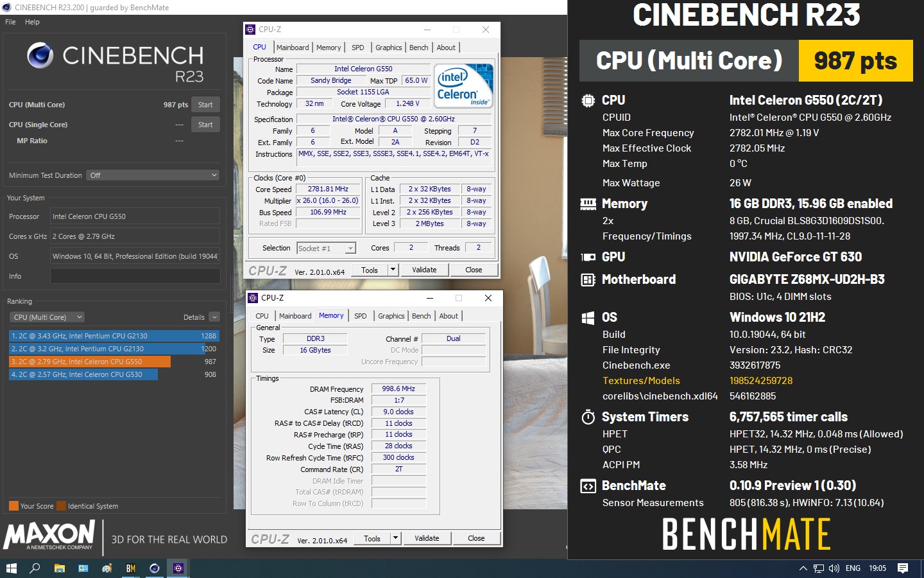Click Close button in upper CPU-Z window
Viewport: 924px width, 578px height.
[x=474, y=270]
